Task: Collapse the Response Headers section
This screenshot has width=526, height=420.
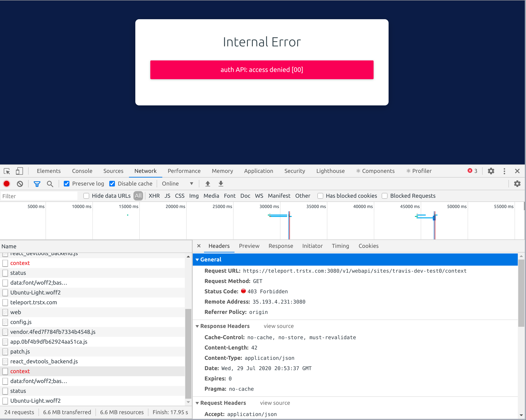Action: pyautogui.click(x=197, y=326)
